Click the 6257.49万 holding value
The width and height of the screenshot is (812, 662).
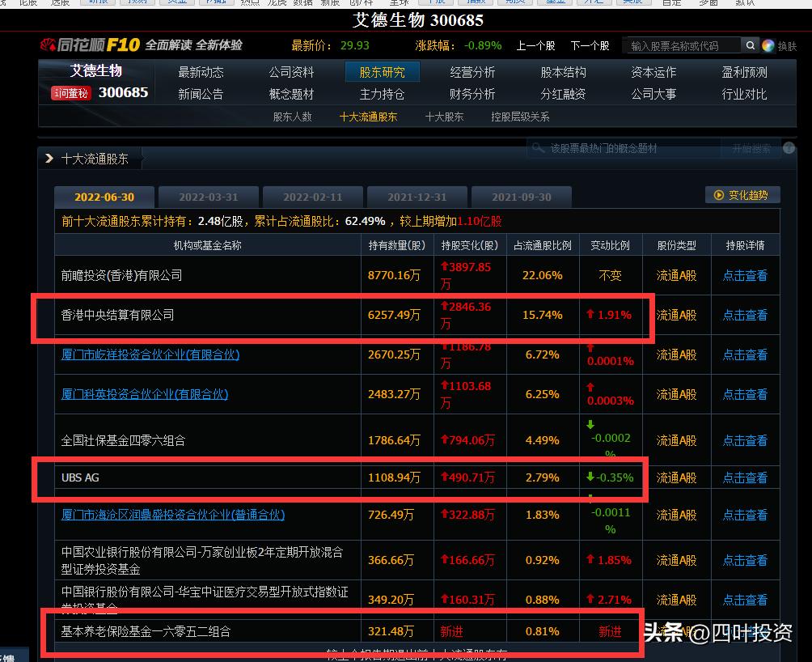click(x=394, y=315)
